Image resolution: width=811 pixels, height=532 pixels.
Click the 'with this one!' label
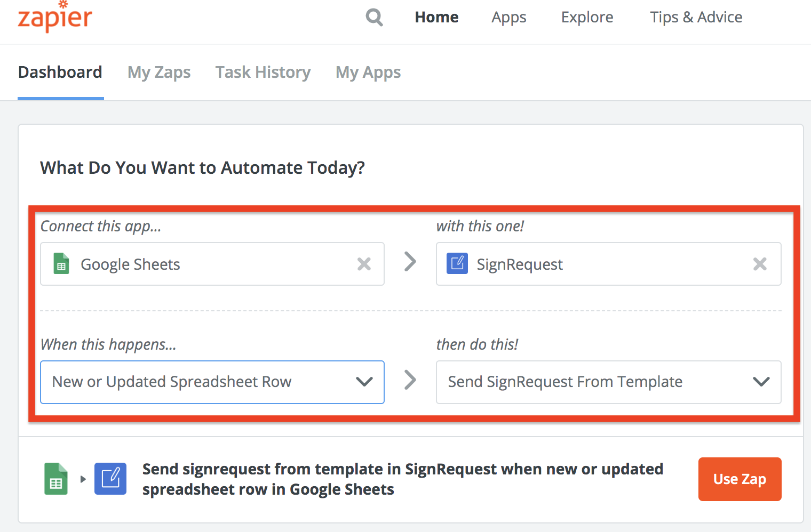click(480, 226)
